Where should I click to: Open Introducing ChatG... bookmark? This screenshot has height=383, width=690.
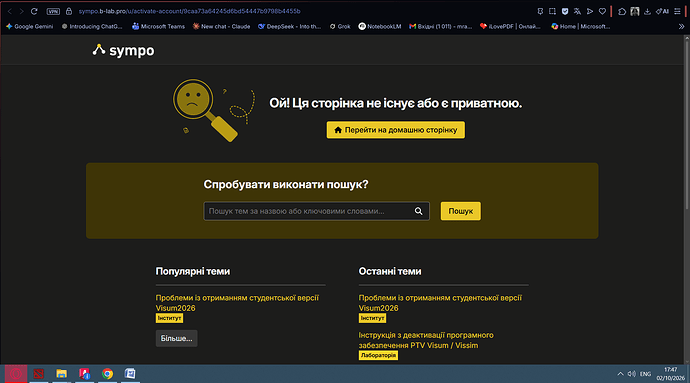92,26
